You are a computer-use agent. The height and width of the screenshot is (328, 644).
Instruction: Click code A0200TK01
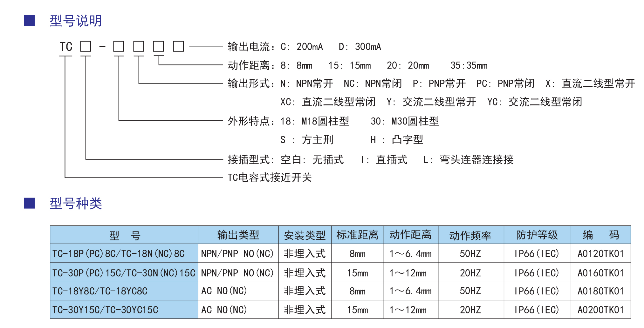coord(601,310)
